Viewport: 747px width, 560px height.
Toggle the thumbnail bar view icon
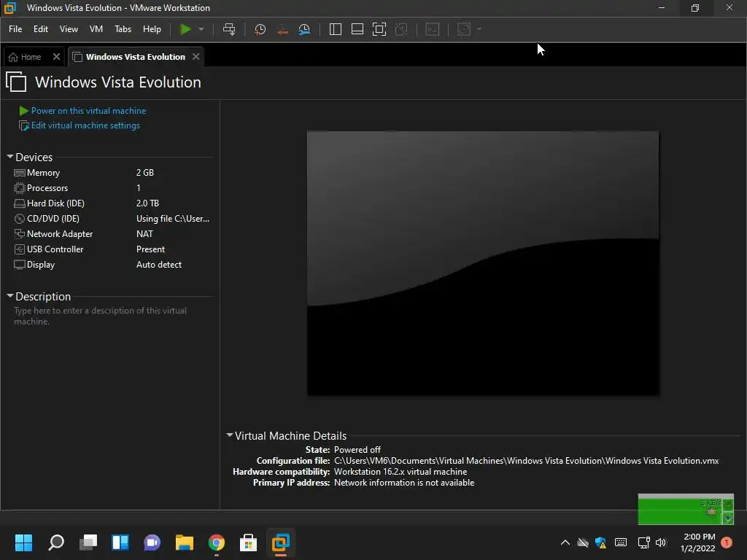tap(357, 29)
